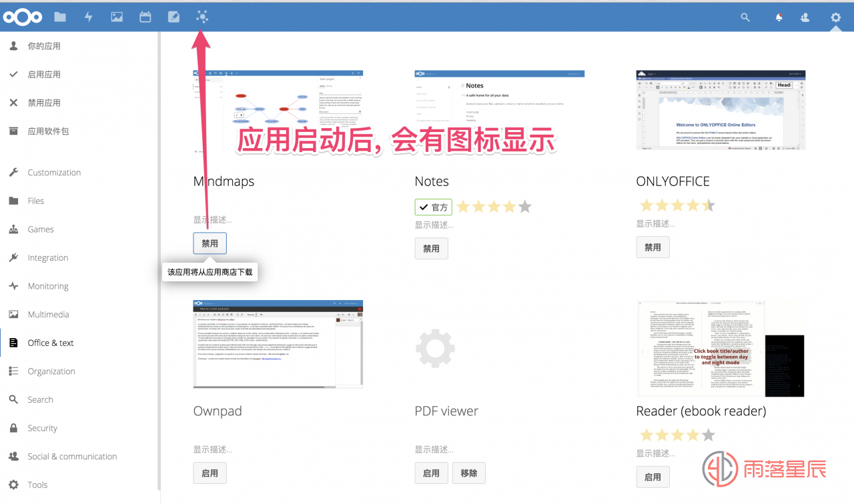
Task: Click the checkmark icon beside 启用应用
Action: click(x=13, y=75)
